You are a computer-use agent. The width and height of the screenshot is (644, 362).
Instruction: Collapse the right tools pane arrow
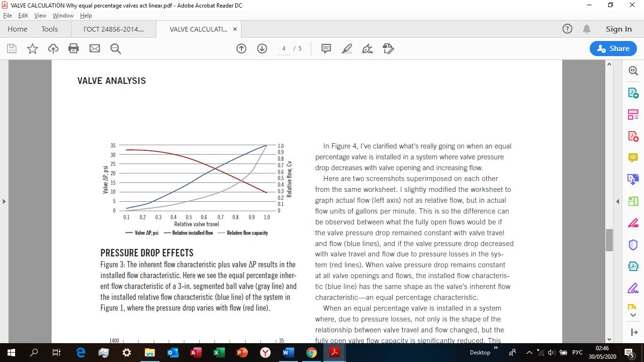pyautogui.click(x=618, y=201)
